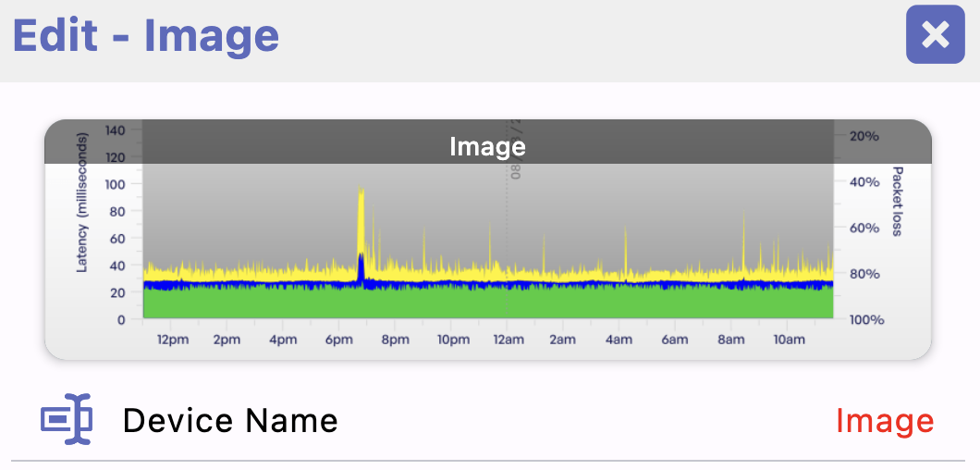This screenshot has height=470, width=980.
Task: Click the Packet loss axis title
Action: (x=896, y=202)
